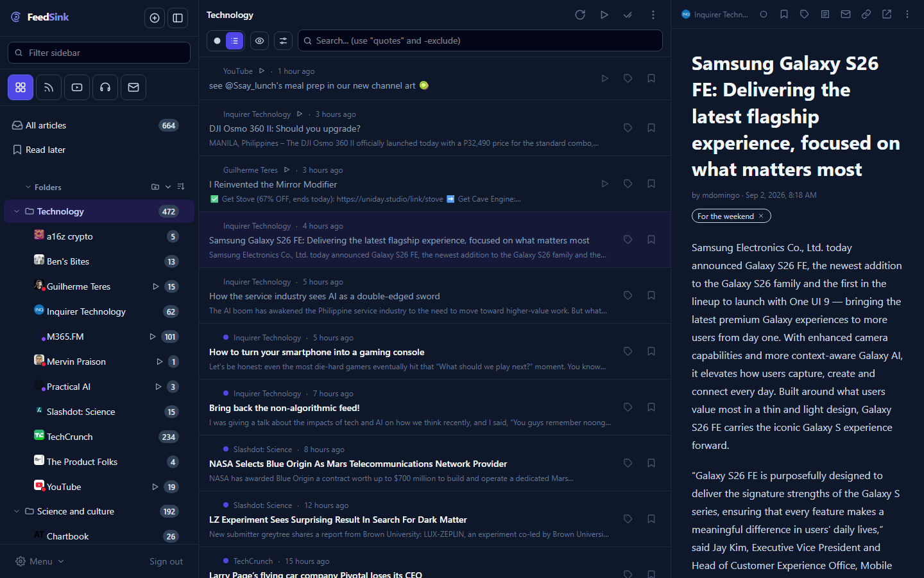This screenshot has height=578, width=924.
Task: Open article in new window
Action: [x=887, y=14]
